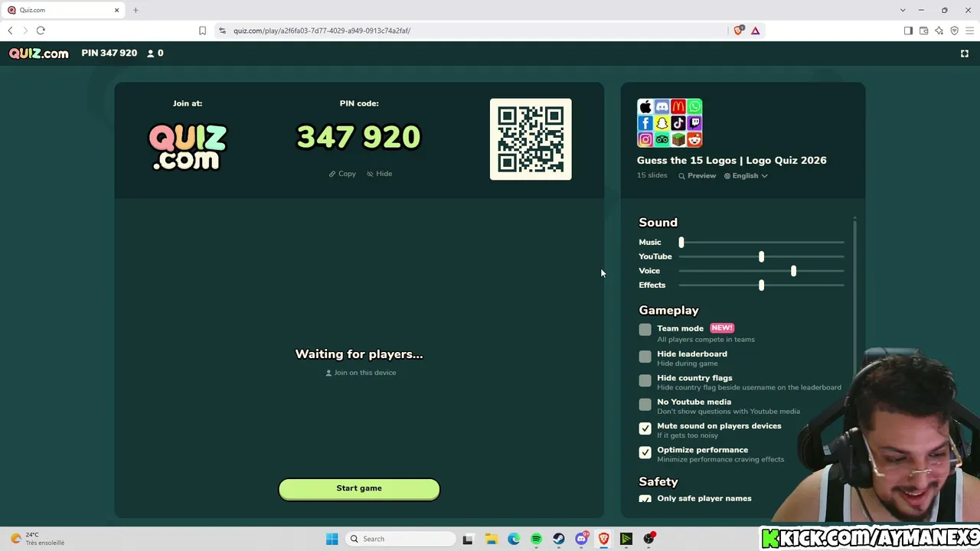Image resolution: width=980 pixels, height=551 pixels.
Task: Open the Windows Start menu
Action: [332, 539]
